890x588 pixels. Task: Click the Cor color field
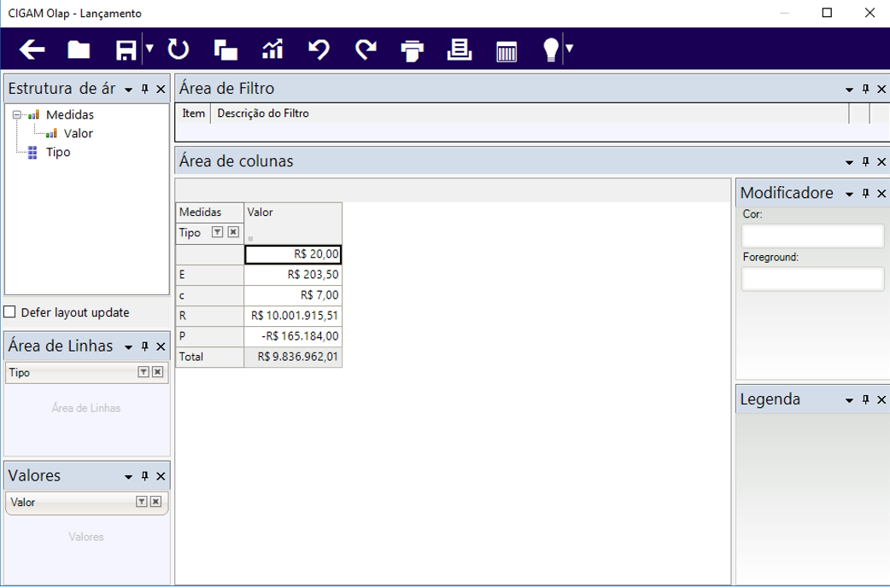(813, 236)
